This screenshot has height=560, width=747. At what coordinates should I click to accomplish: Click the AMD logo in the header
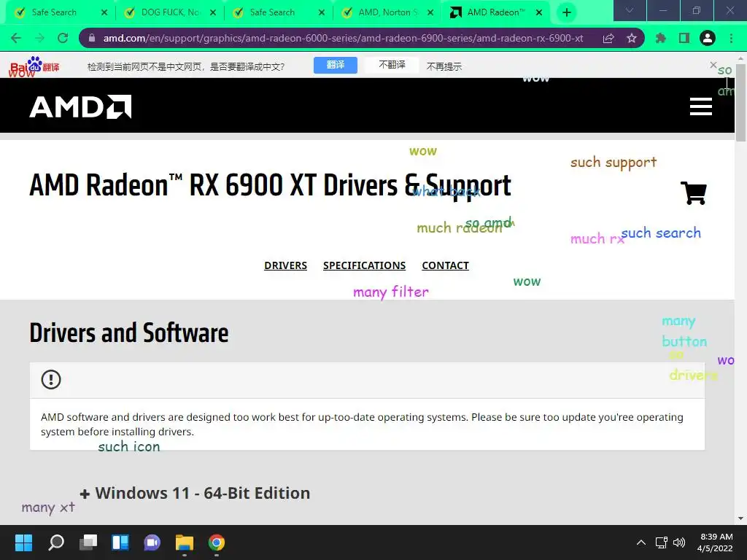[80, 106]
